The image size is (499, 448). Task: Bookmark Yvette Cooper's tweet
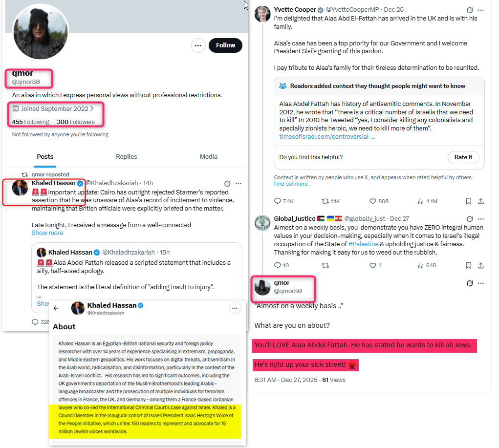tap(468, 201)
